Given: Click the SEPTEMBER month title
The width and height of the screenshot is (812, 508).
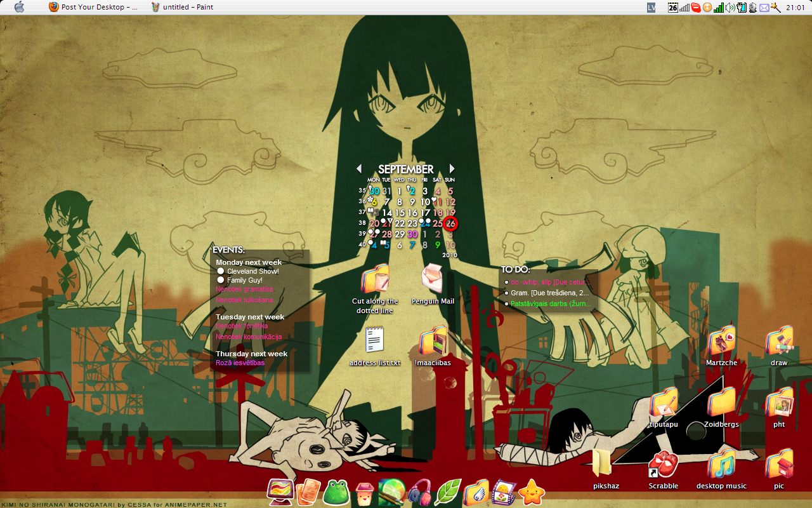Looking at the screenshot, I should pyautogui.click(x=406, y=170).
